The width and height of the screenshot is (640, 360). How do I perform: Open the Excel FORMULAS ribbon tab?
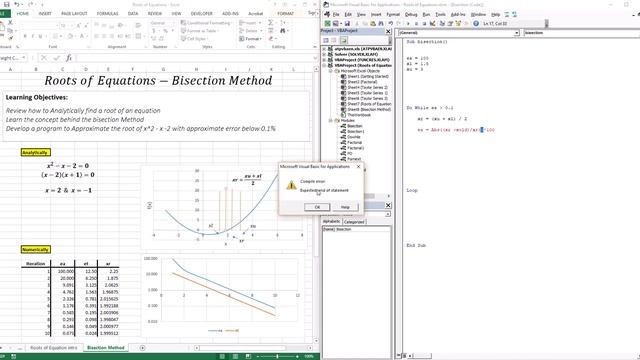[x=107, y=13]
